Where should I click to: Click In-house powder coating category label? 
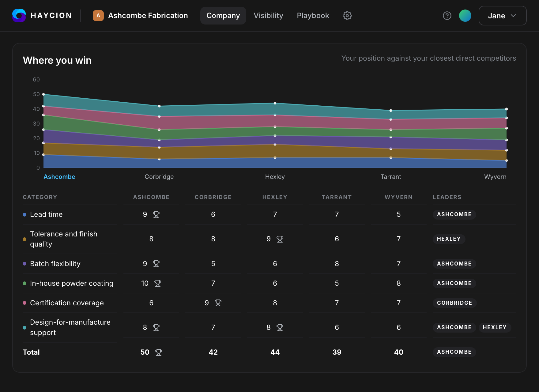(72, 283)
